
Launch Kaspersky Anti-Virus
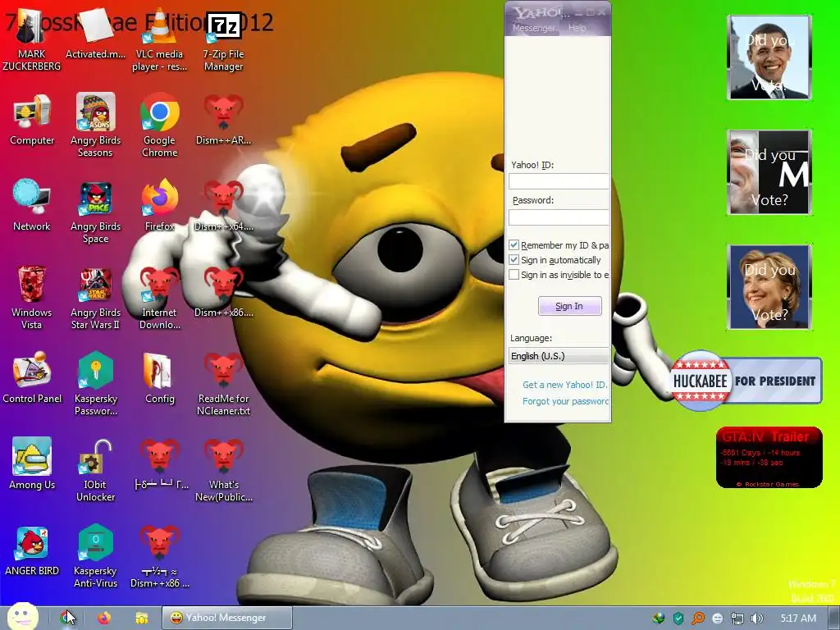95,555
